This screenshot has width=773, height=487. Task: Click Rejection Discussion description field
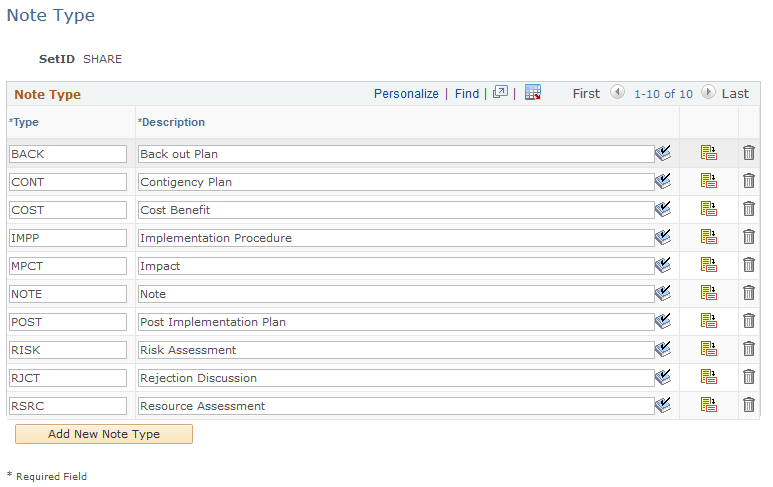pos(396,378)
